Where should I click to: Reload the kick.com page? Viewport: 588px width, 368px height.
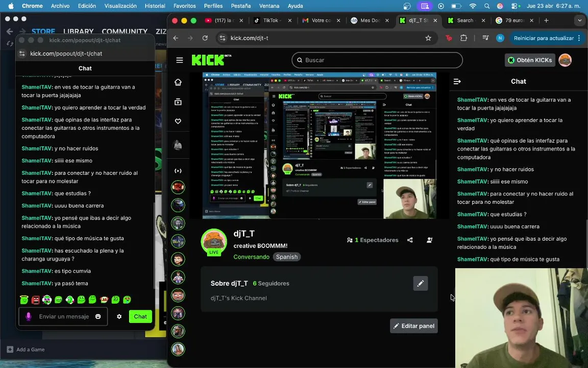point(205,38)
